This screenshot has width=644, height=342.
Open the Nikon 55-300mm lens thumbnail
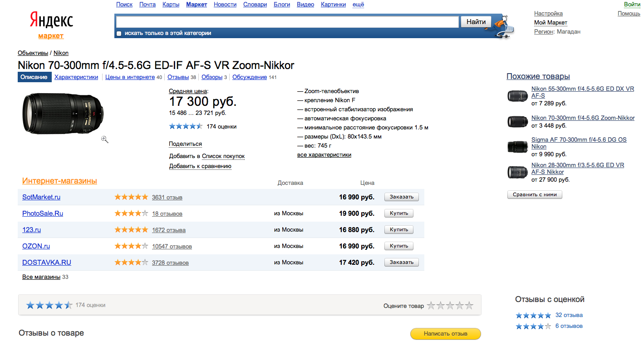click(517, 96)
